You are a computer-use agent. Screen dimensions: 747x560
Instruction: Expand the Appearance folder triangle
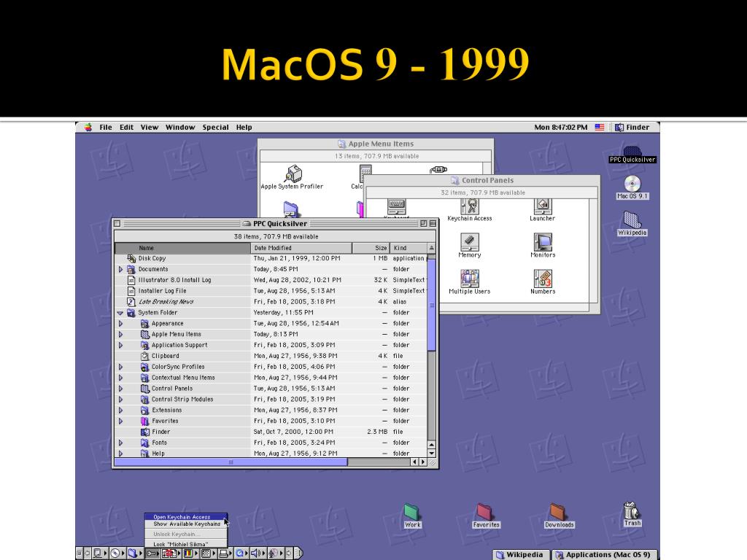120,323
